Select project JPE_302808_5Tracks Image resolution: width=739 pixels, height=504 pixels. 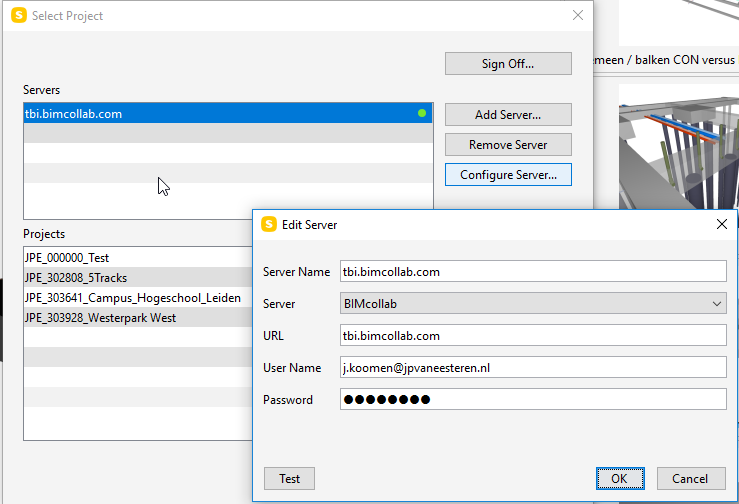138,278
